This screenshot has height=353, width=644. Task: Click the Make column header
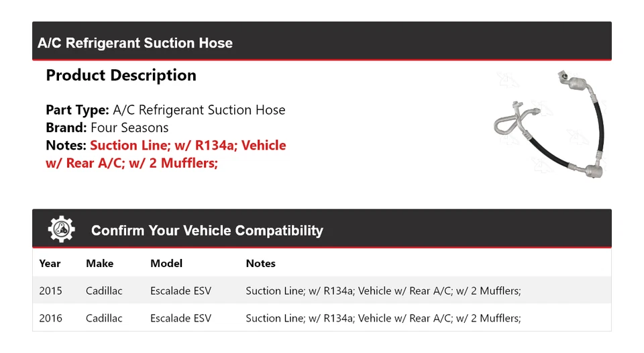coord(99,264)
